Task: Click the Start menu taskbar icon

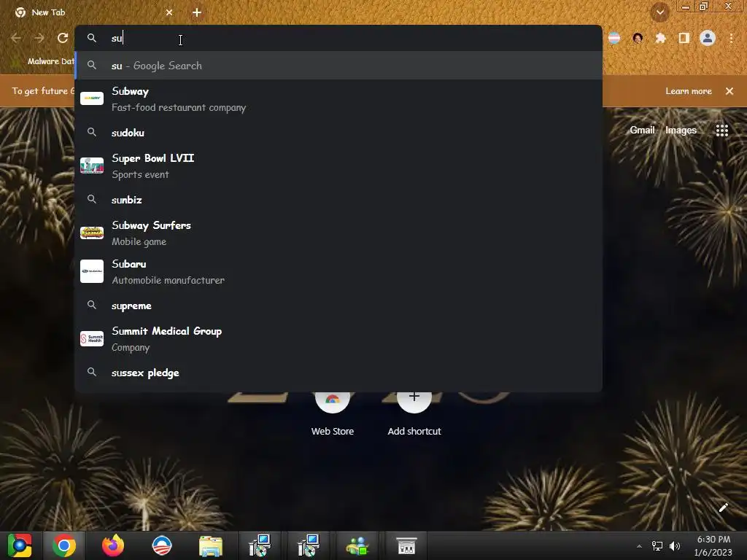Action: pos(20,545)
